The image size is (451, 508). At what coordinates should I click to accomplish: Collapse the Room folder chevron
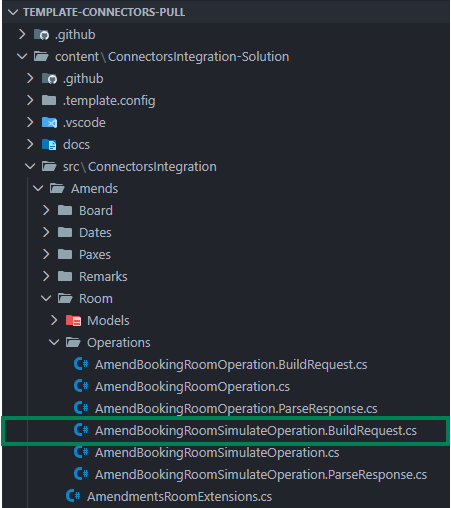[x=46, y=298]
